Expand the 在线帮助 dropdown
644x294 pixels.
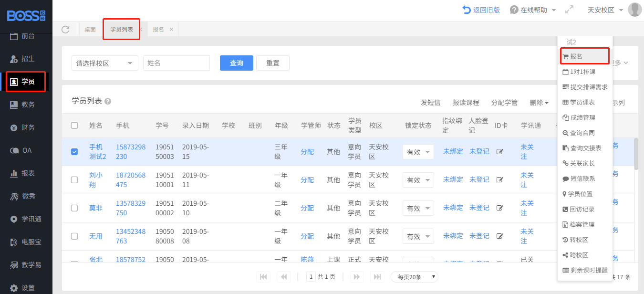[533, 10]
